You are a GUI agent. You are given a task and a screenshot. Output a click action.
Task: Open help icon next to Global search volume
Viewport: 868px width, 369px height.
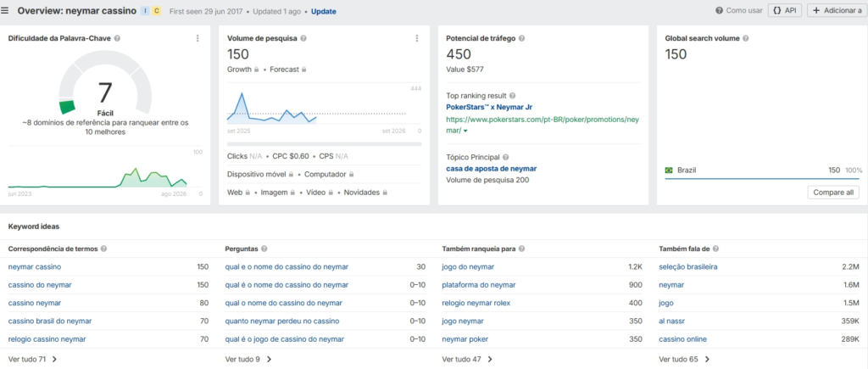tap(746, 38)
